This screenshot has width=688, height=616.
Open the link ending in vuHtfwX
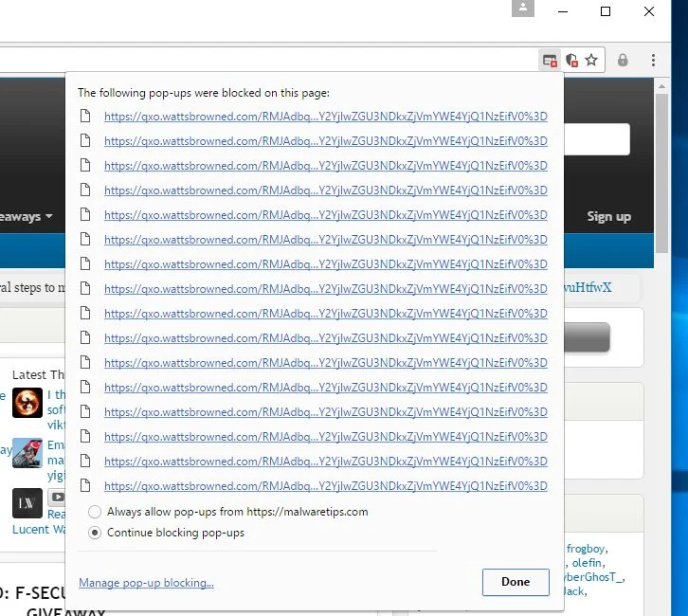point(588,288)
